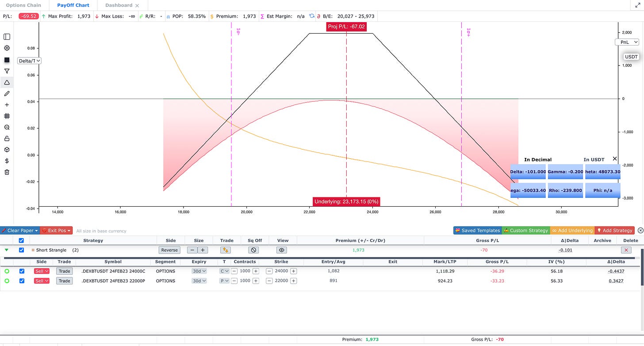Toggle Short Strangle view eye icon

(x=282, y=250)
